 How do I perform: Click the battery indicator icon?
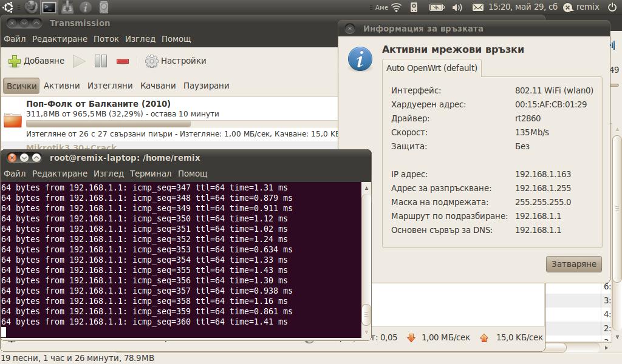pyautogui.click(x=436, y=7)
